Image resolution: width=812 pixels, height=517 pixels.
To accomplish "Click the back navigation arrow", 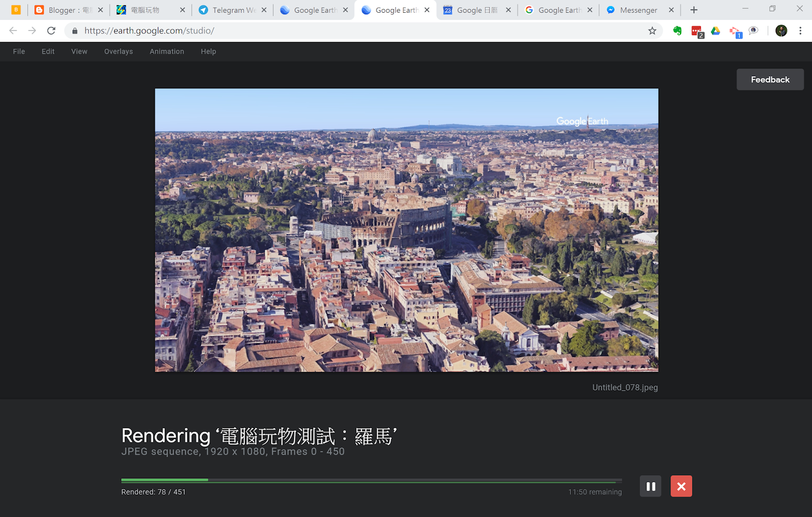I will click(x=13, y=30).
